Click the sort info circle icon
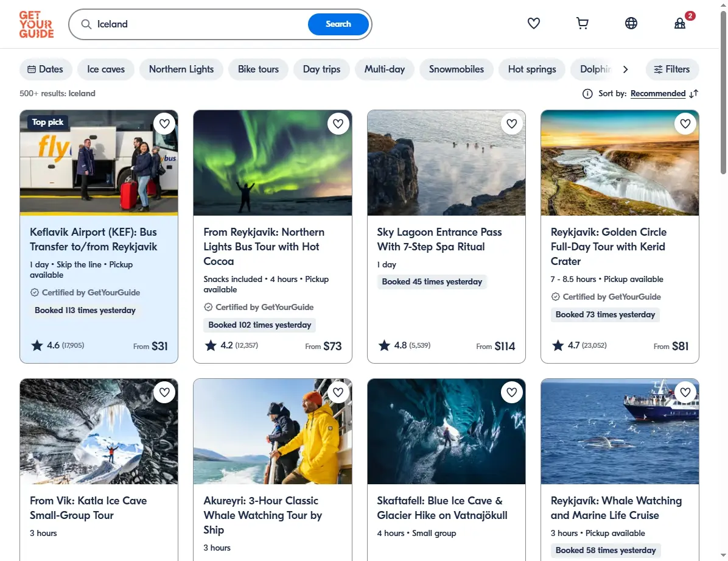Screen dimensions: 728x561 click(587, 94)
